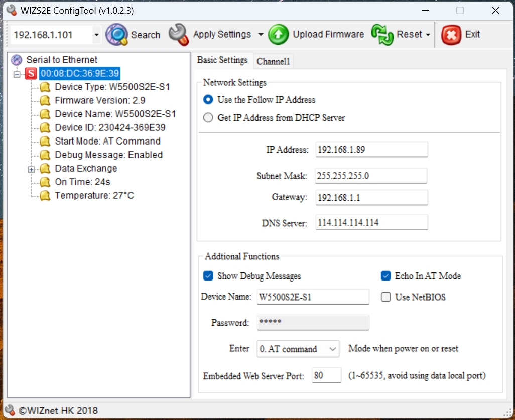Image resolution: width=515 pixels, height=420 pixels.
Task: Click the Apply Settings button label
Action: [222, 35]
